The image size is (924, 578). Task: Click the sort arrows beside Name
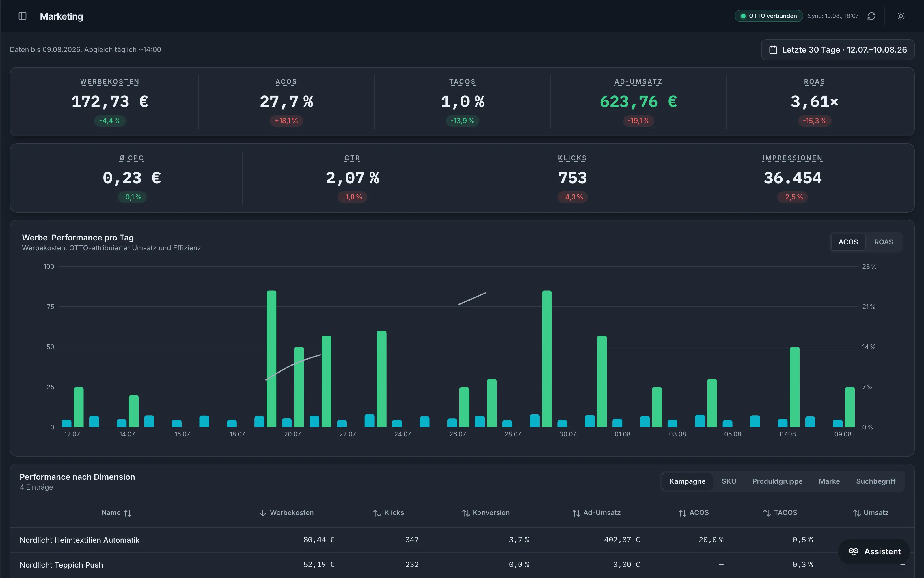[x=128, y=513]
